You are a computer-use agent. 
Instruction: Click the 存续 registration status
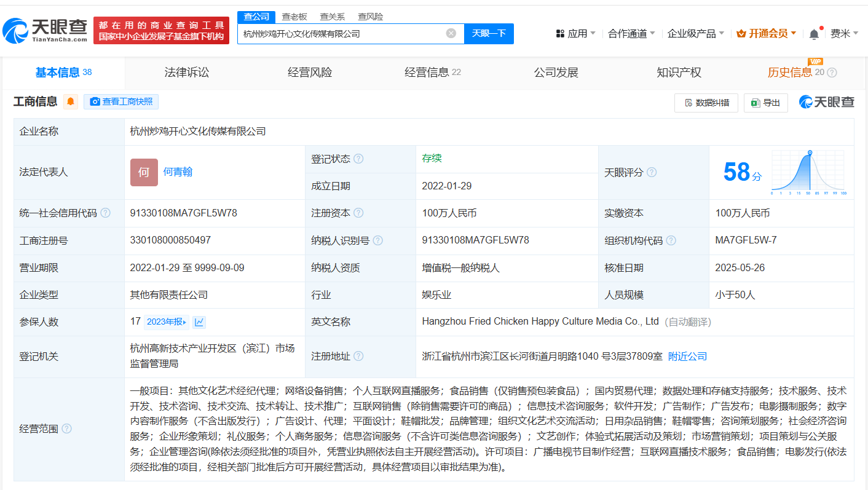pos(432,158)
